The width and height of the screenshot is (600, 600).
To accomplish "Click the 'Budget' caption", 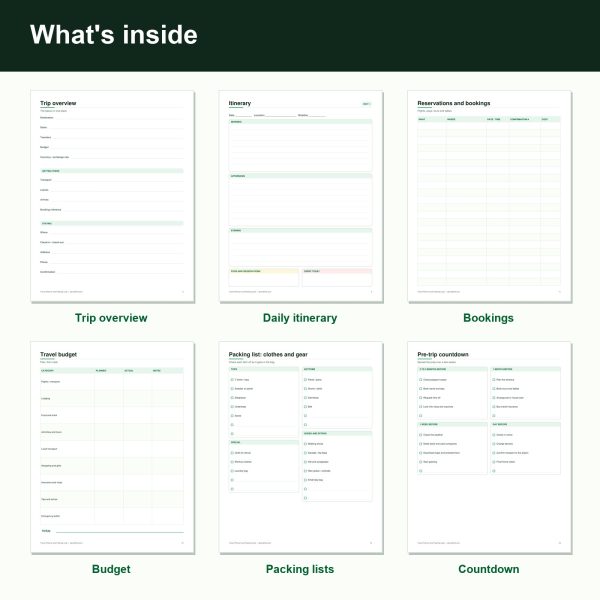I will (111, 569).
